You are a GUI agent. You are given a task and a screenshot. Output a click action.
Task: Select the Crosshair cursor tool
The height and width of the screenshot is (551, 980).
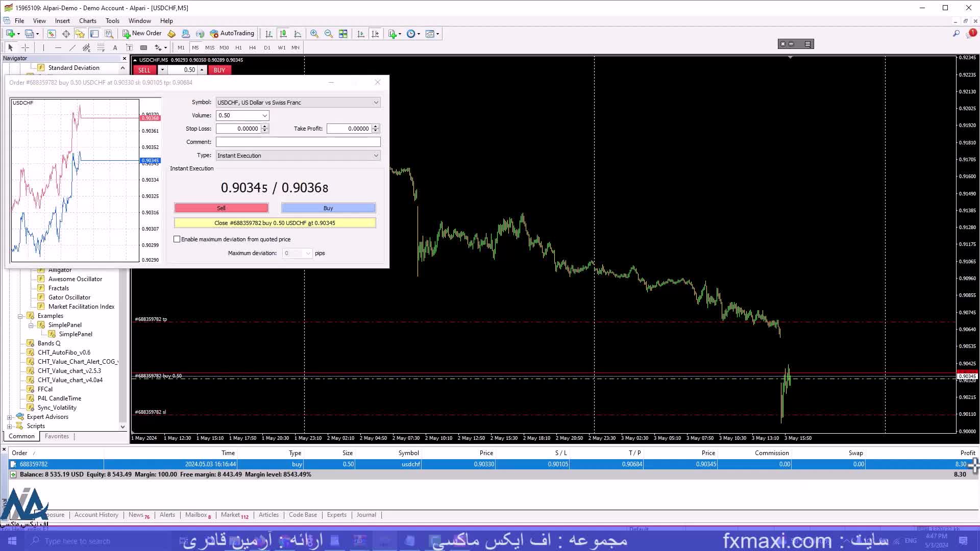[25, 47]
